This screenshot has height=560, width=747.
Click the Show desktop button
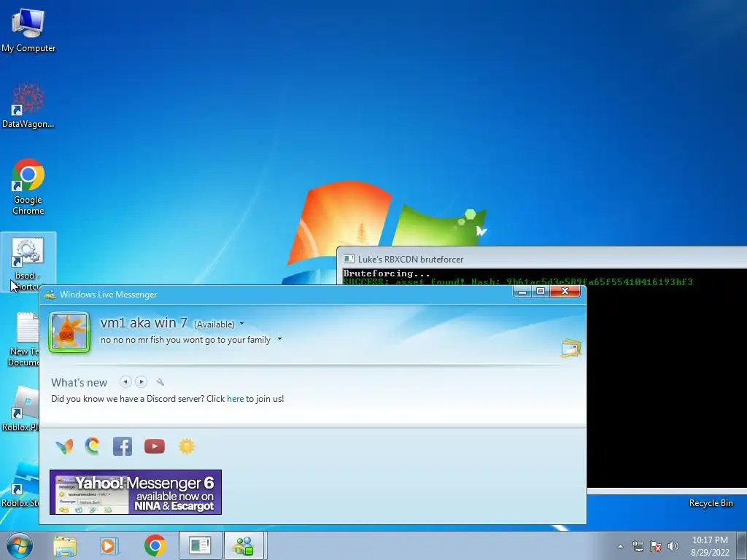pyautogui.click(x=742, y=545)
